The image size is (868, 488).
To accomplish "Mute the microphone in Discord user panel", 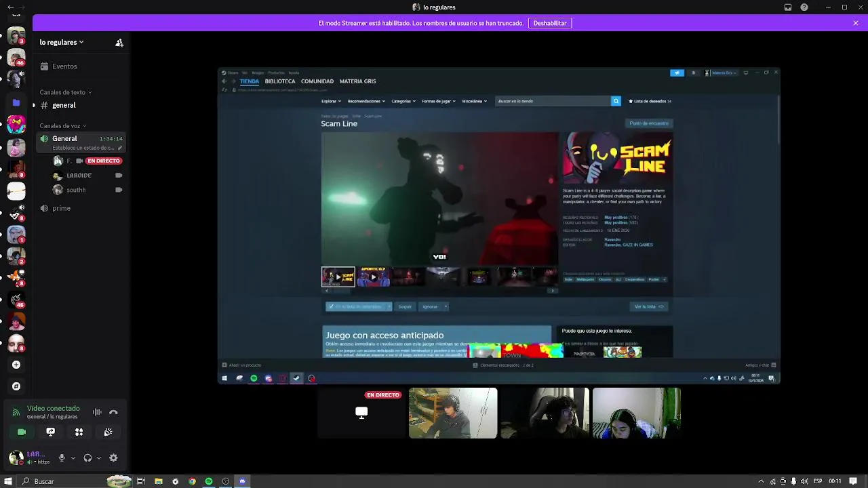I will pos(62,458).
